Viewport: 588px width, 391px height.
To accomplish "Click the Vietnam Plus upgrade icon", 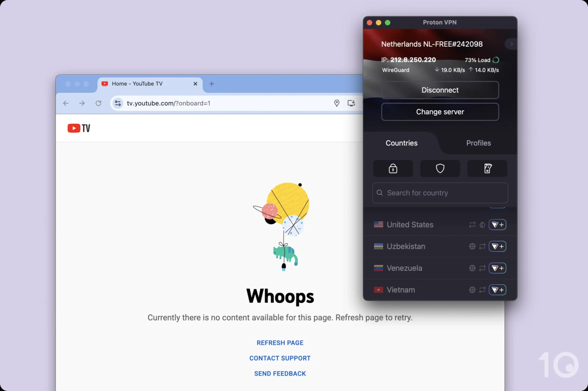I will click(x=497, y=289).
